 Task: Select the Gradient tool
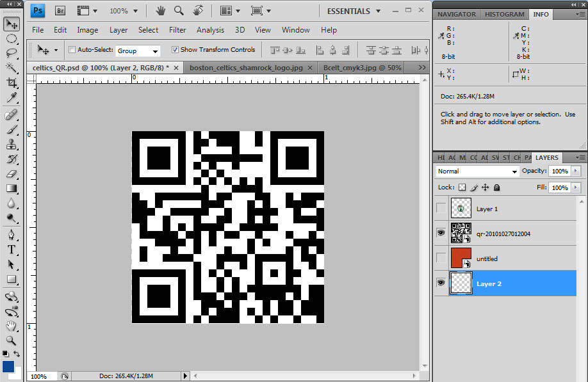(x=12, y=188)
